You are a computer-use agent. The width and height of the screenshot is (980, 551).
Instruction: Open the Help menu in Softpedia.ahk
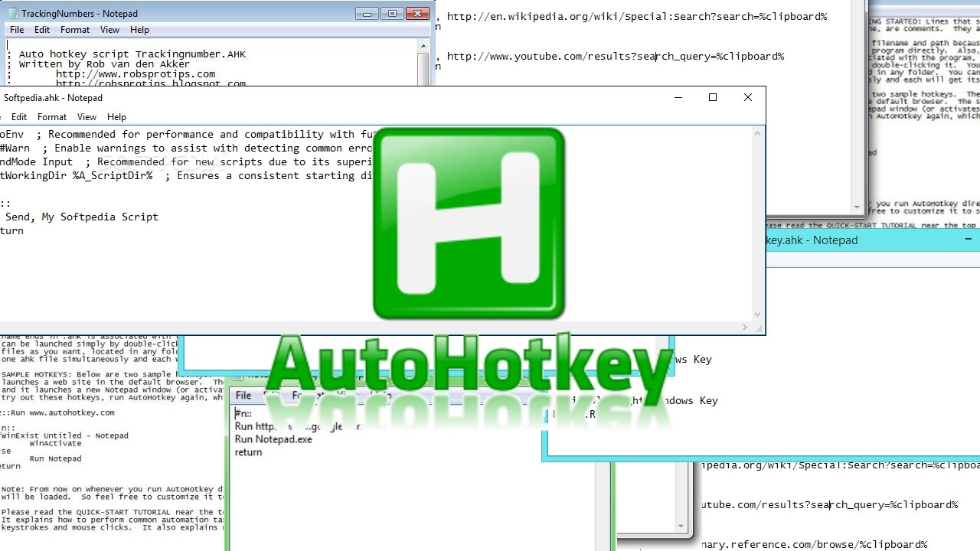[x=116, y=117]
